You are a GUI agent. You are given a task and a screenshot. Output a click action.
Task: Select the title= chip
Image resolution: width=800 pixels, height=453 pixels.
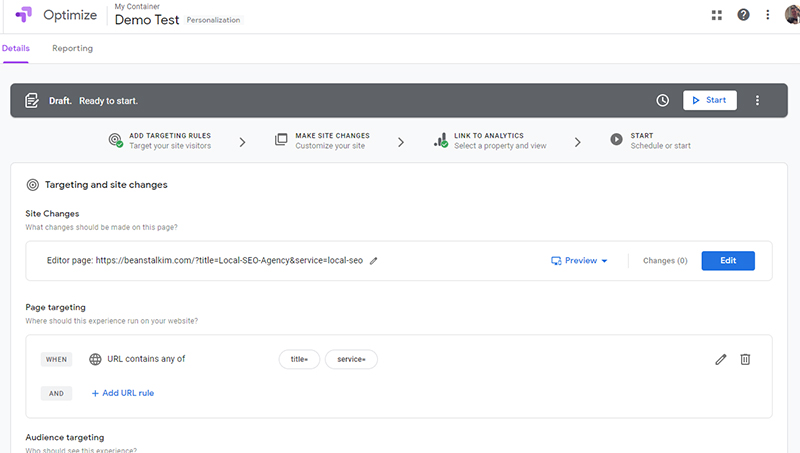tap(299, 359)
